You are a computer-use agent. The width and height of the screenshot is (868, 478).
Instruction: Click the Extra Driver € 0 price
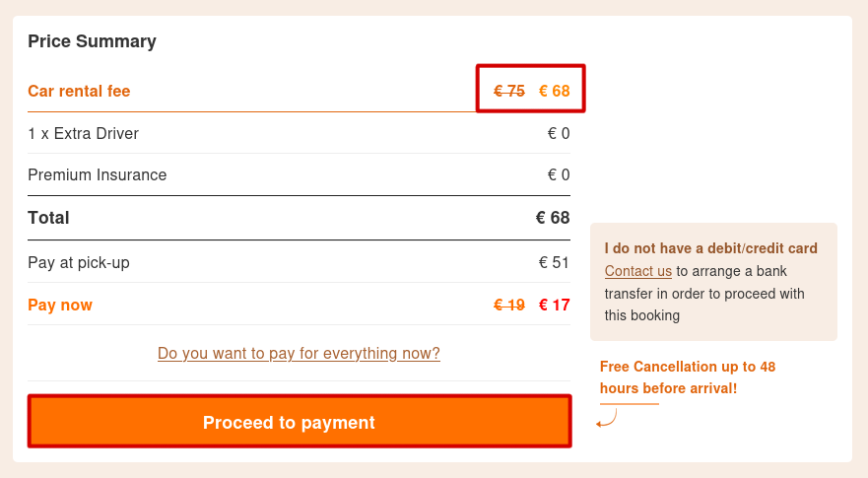[558, 133]
